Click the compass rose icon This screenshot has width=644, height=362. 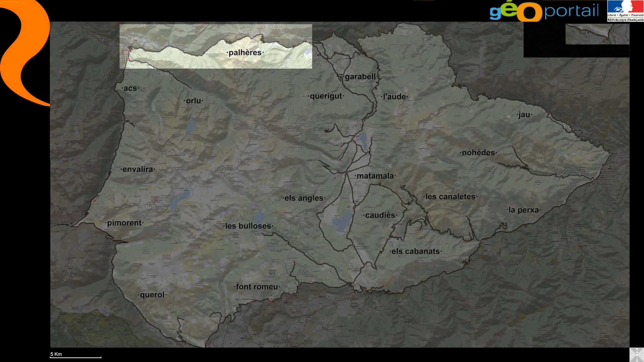pos(637,355)
